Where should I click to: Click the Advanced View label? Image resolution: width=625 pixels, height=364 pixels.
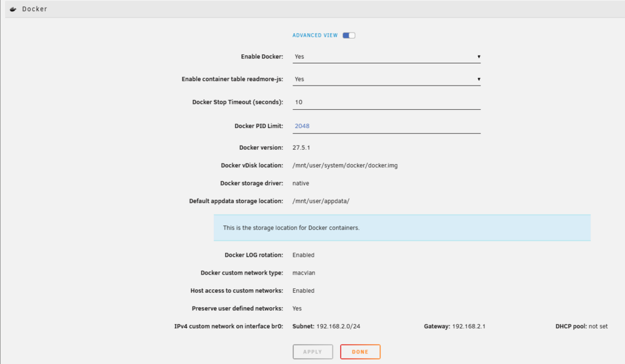[x=315, y=36]
